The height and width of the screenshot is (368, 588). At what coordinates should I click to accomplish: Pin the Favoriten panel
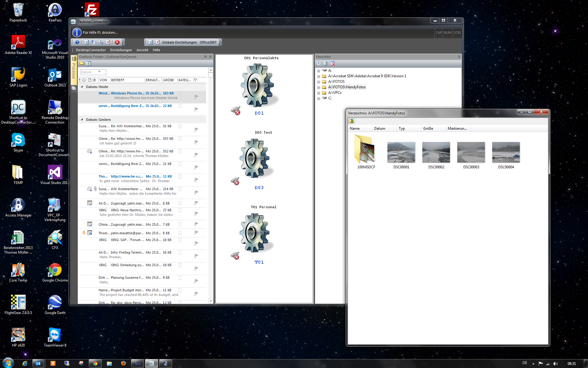pyautogui.click(x=459, y=57)
